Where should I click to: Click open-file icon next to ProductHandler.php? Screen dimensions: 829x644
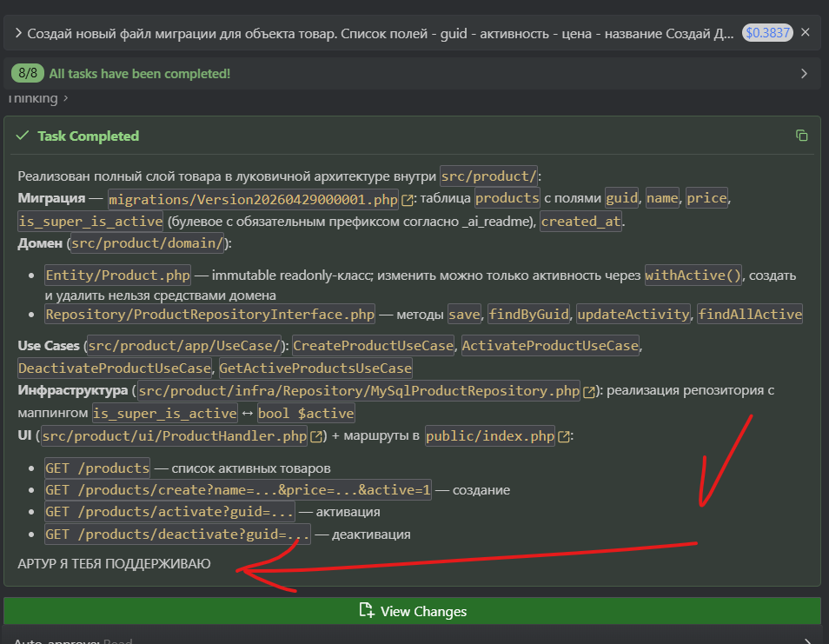pos(317,436)
